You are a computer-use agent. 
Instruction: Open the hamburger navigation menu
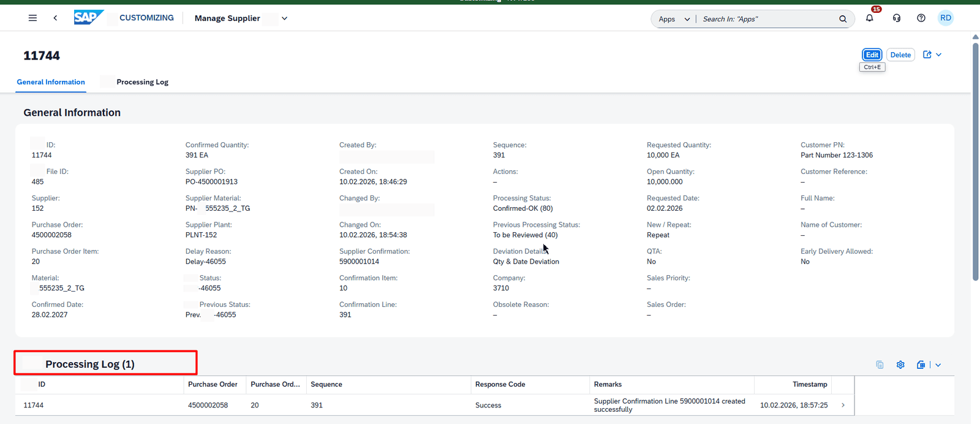pyautogui.click(x=32, y=18)
